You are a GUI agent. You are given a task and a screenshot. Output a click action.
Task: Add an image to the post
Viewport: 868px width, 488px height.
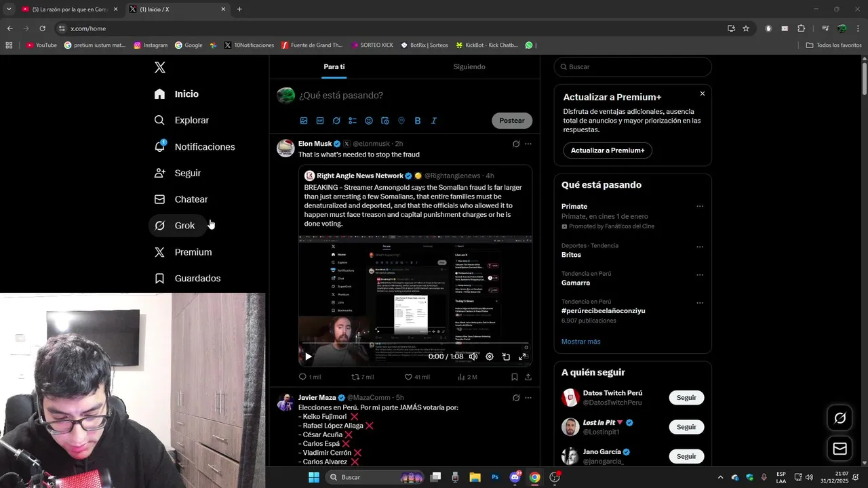click(304, 121)
